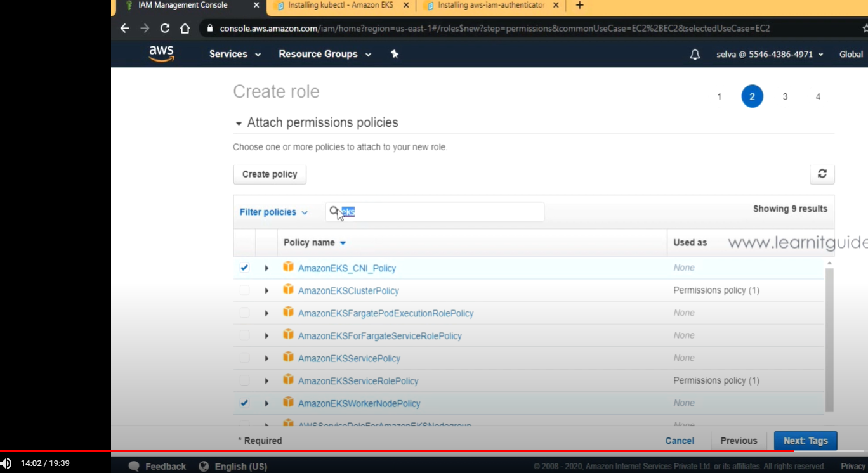Viewport: 868px width, 473px height.
Task: Expand the AmazonEKSClusterPolicy row details
Action: [x=266, y=290]
